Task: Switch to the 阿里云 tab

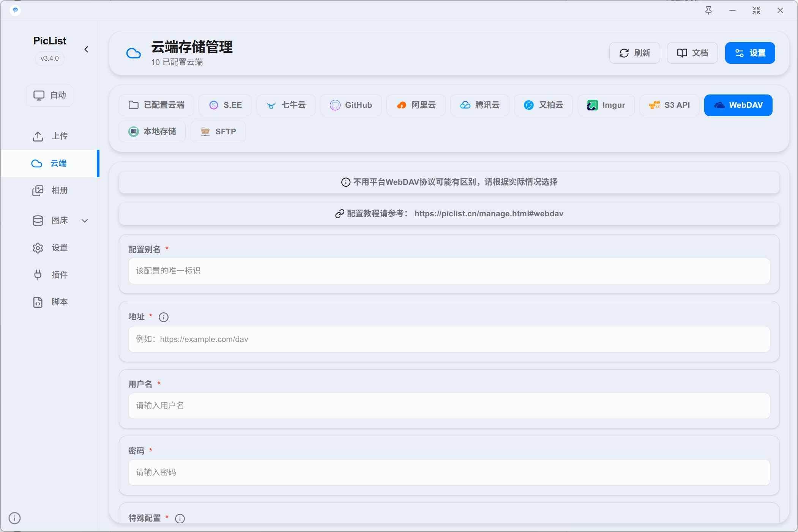Action: 416,105
